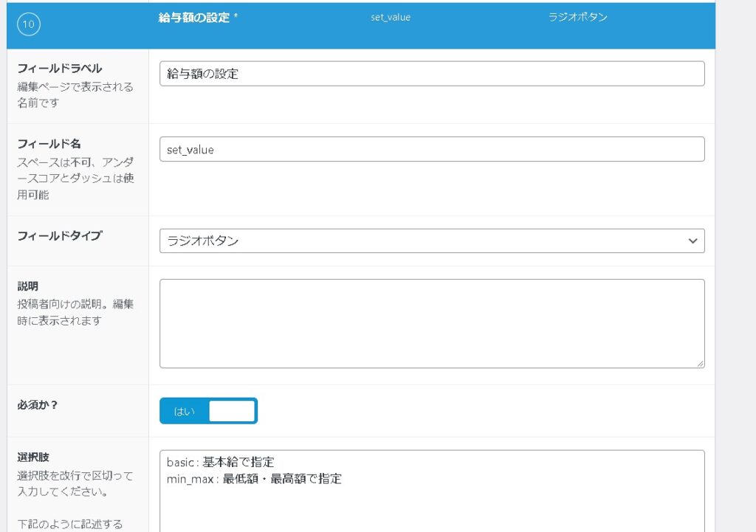Click the bold 必須か？ setting label
This screenshot has width=756, height=532.
point(38,405)
